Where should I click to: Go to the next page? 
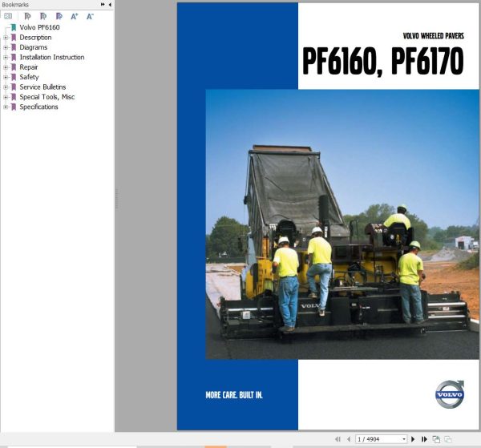tap(413, 439)
